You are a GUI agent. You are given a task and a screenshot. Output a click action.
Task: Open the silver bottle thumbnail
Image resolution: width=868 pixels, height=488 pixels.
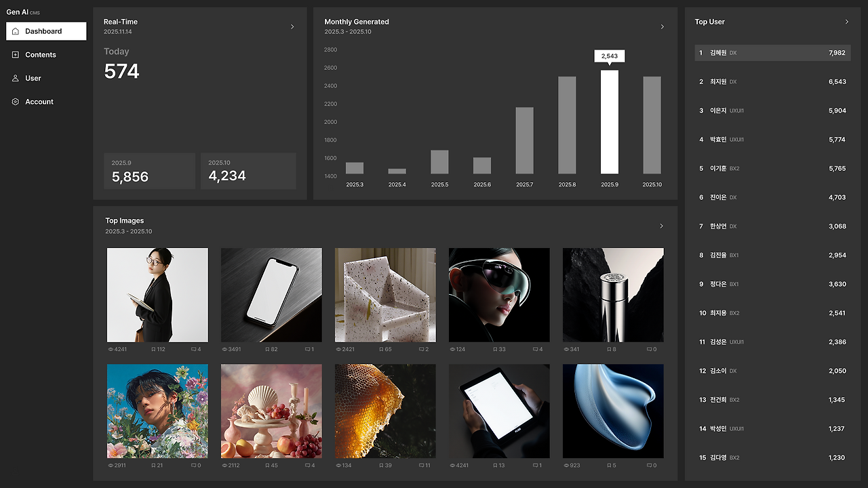pyautogui.click(x=613, y=295)
